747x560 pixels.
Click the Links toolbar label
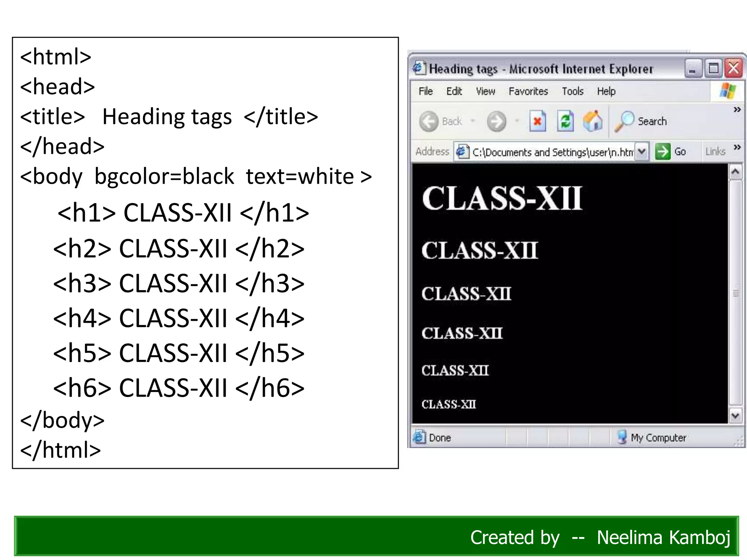point(715,151)
